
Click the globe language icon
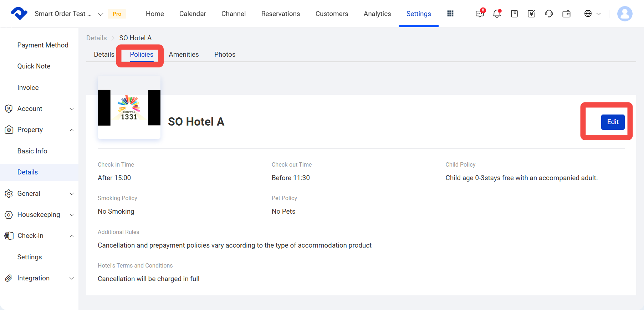[x=588, y=14]
